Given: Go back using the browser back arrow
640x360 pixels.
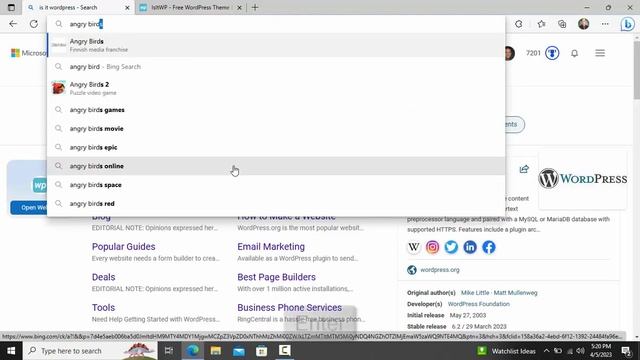Looking at the screenshot, I should [13, 24].
